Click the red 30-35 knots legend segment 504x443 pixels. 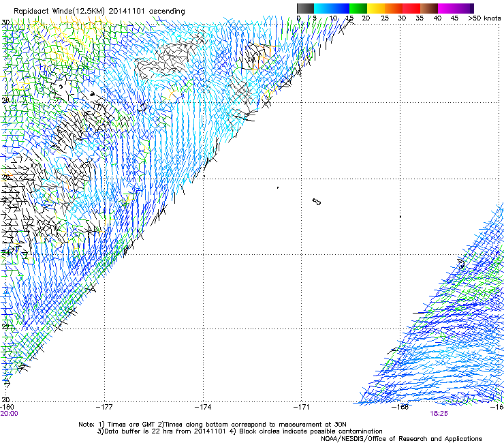[411, 8]
